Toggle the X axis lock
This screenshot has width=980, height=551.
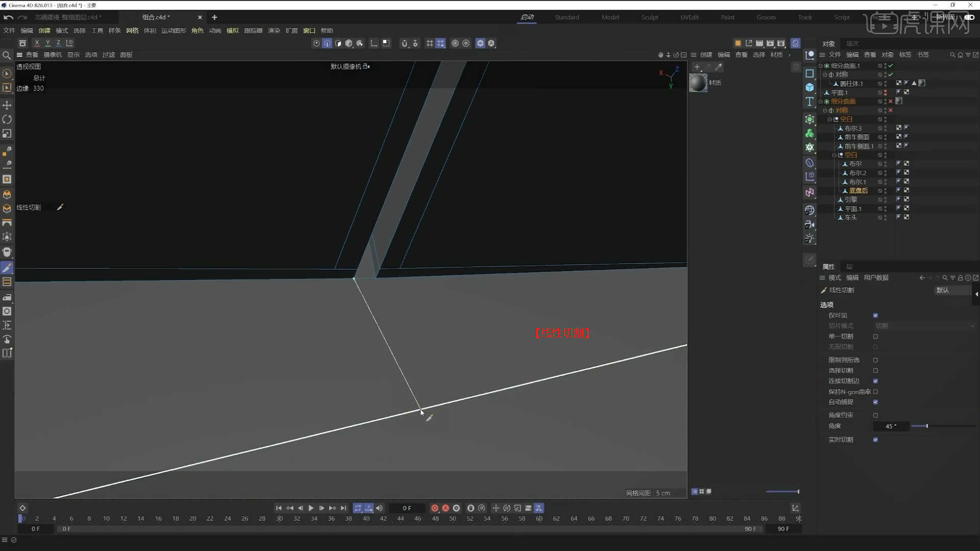pyautogui.click(x=37, y=43)
